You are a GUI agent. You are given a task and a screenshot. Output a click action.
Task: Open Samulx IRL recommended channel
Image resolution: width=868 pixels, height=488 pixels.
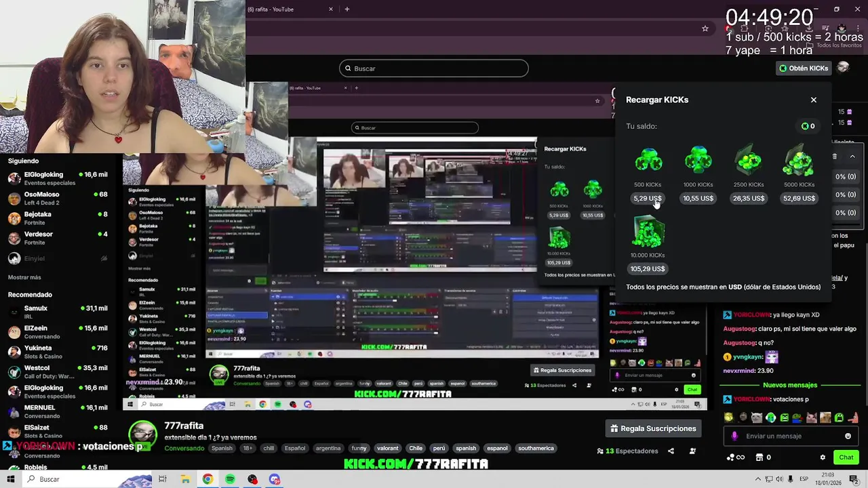[58, 312]
